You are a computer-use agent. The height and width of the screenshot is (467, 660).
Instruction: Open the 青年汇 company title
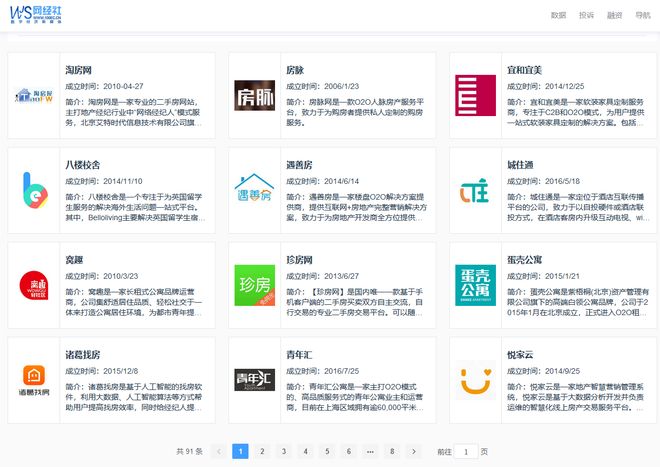click(299, 355)
